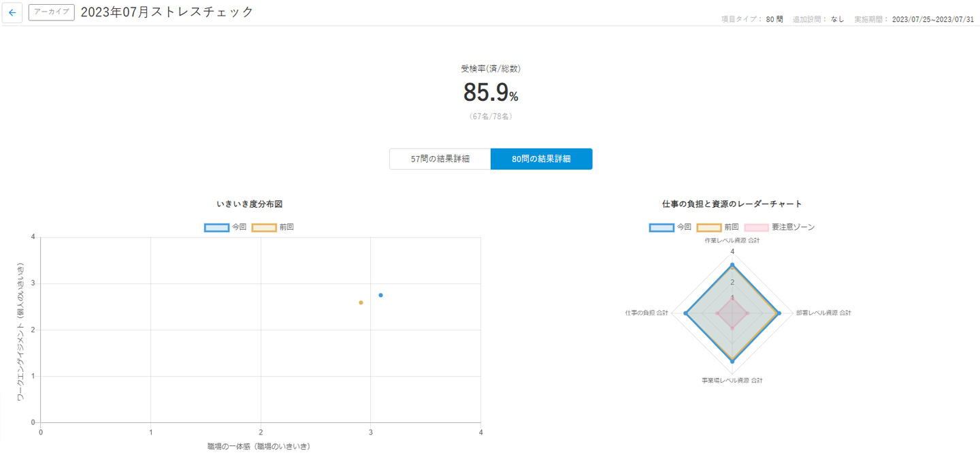This screenshot has height=455, width=980.
Task: Click the（67名/78名）count text
Action: point(491,116)
